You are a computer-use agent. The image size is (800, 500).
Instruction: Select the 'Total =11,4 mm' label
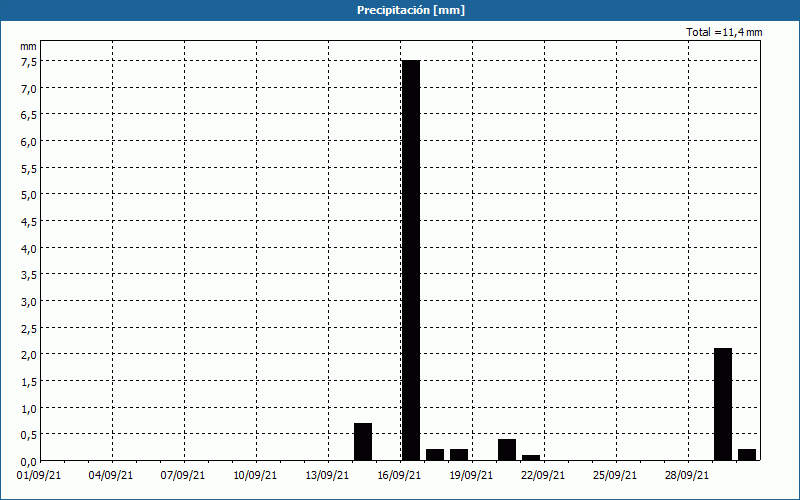(x=724, y=32)
